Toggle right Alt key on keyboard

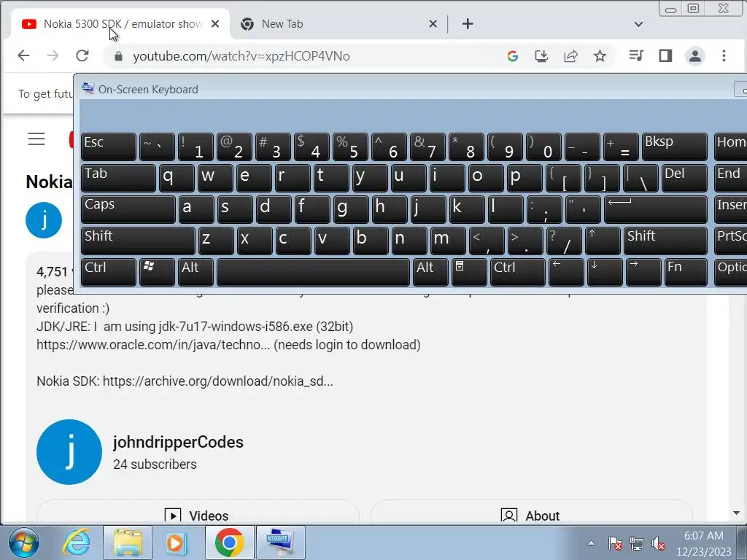pyautogui.click(x=430, y=273)
